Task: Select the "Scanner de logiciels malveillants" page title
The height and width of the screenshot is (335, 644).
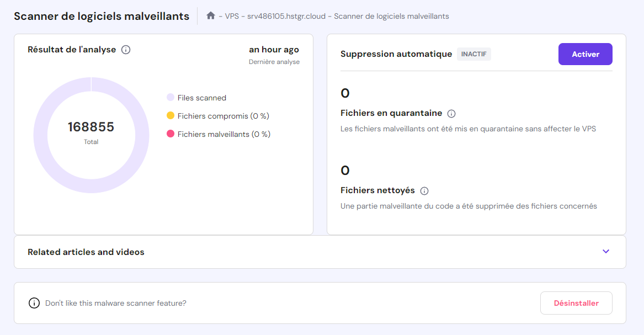Action: click(101, 16)
